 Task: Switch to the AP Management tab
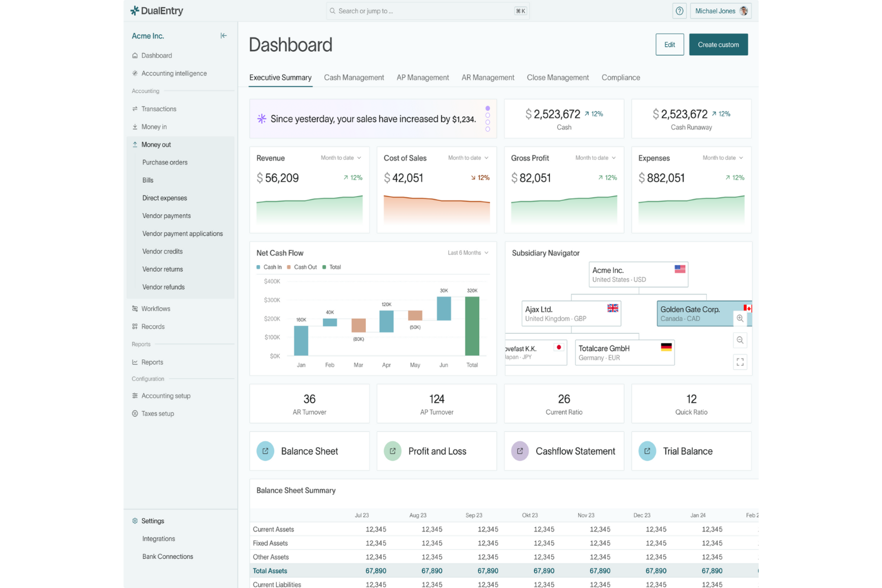pos(423,77)
